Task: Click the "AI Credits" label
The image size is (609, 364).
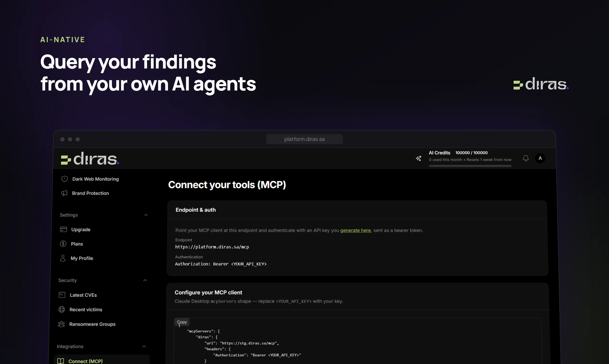Action: tap(439, 153)
